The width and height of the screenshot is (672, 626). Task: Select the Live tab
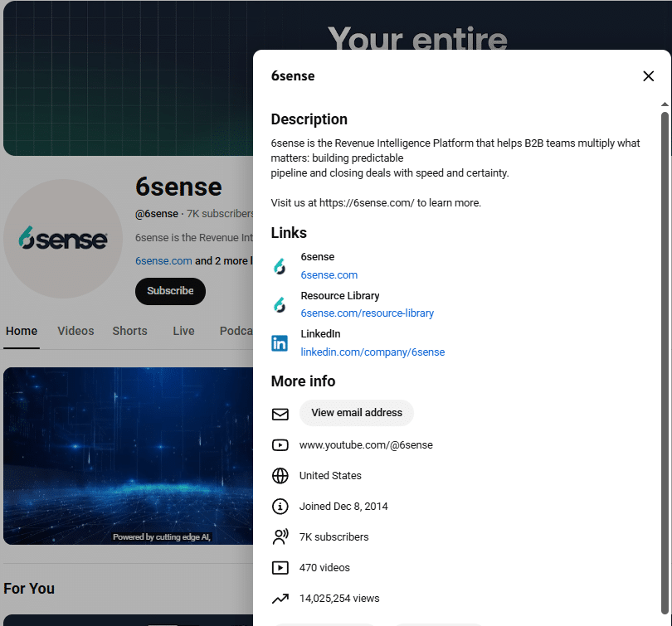tap(183, 331)
